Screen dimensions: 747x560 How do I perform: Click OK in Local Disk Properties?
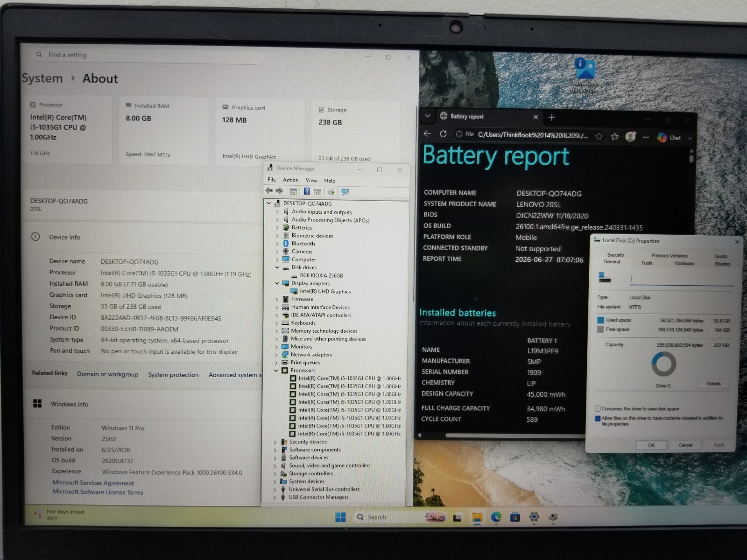point(651,445)
